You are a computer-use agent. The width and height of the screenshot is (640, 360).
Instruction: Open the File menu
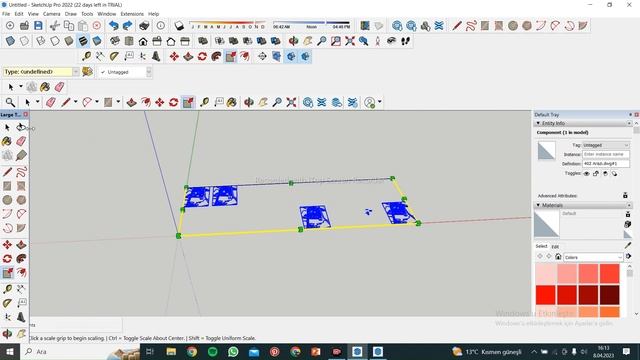click(x=6, y=14)
